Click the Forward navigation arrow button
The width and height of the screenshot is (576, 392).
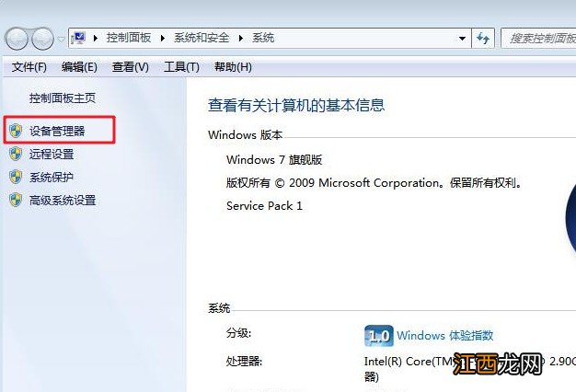pos(42,39)
